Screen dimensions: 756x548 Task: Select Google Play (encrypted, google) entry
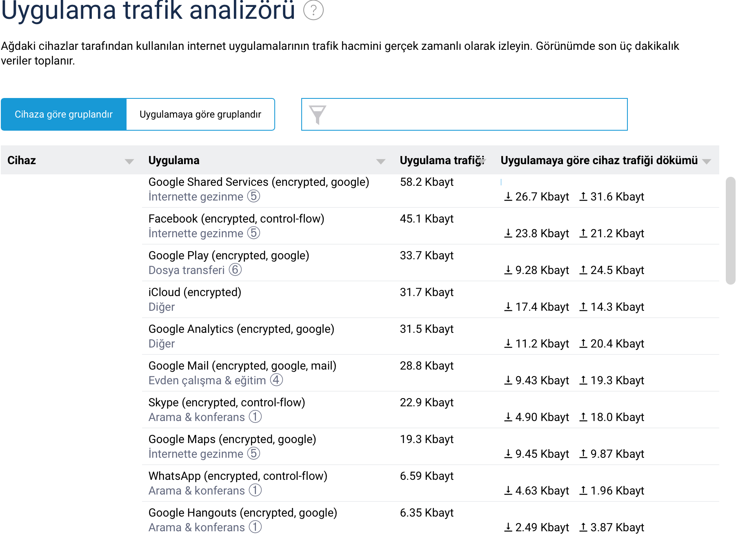click(229, 256)
